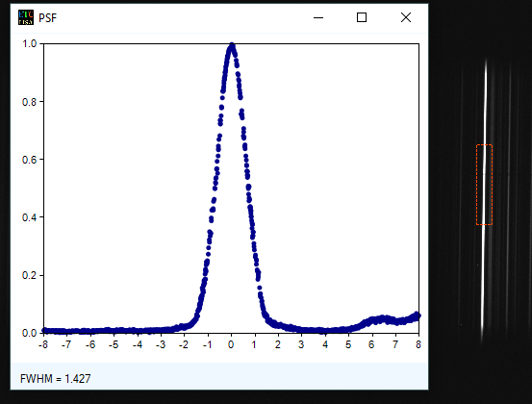Close the PSF plot window
The width and height of the screenshot is (532, 404).
point(406,17)
